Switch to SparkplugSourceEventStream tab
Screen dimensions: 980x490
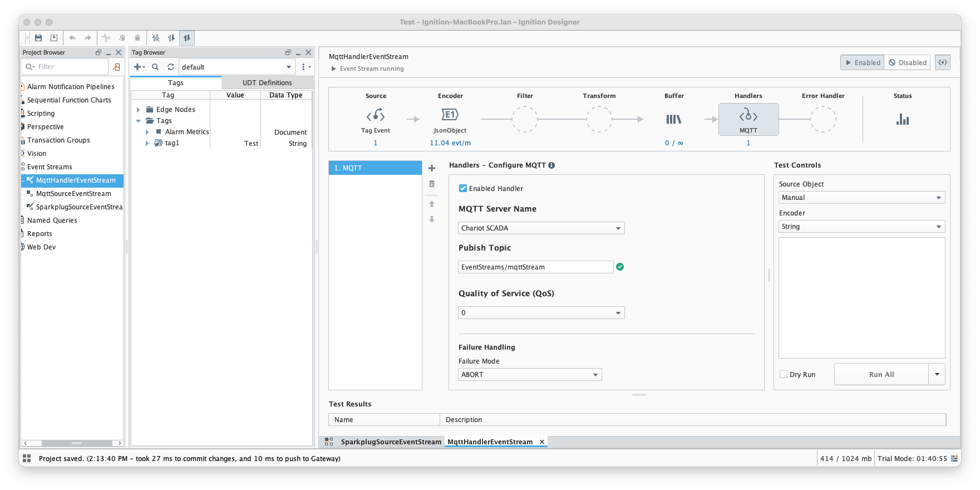click(x=391, y=442)
